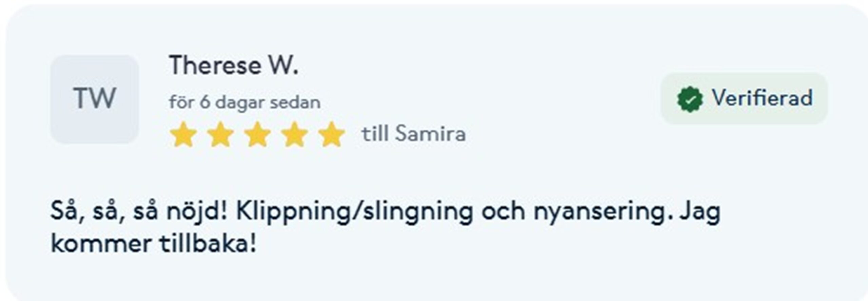
Task: Click 'kommer tillbaka!' on the second review line
Action: [153, 244]
